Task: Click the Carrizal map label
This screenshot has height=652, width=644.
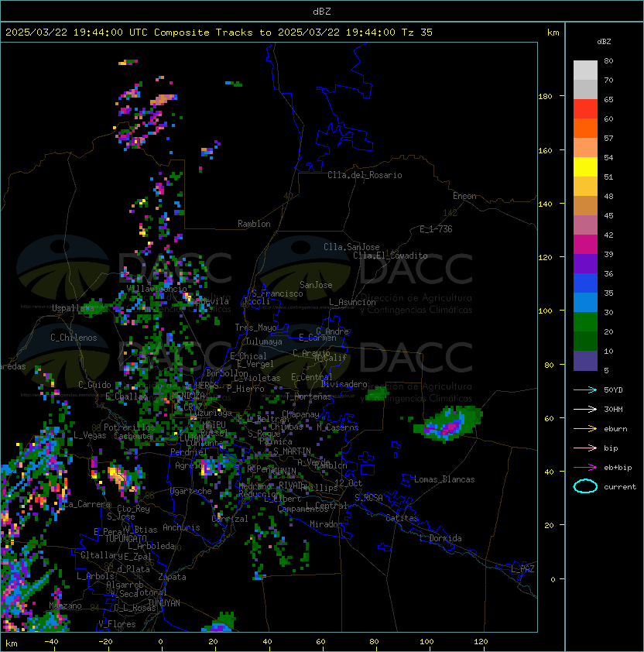Action: (x=230, y=519)
